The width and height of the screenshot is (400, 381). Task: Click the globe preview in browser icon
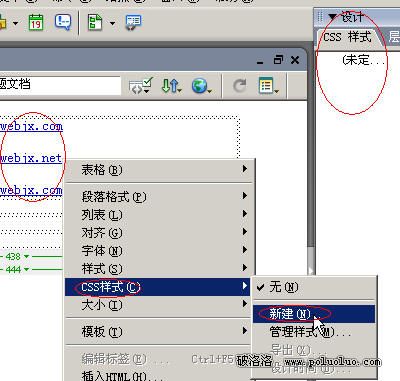(202, 86)
